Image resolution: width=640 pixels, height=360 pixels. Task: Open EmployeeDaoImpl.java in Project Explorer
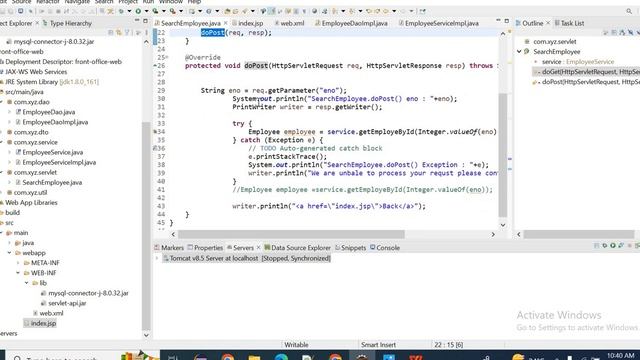(55, 122)
